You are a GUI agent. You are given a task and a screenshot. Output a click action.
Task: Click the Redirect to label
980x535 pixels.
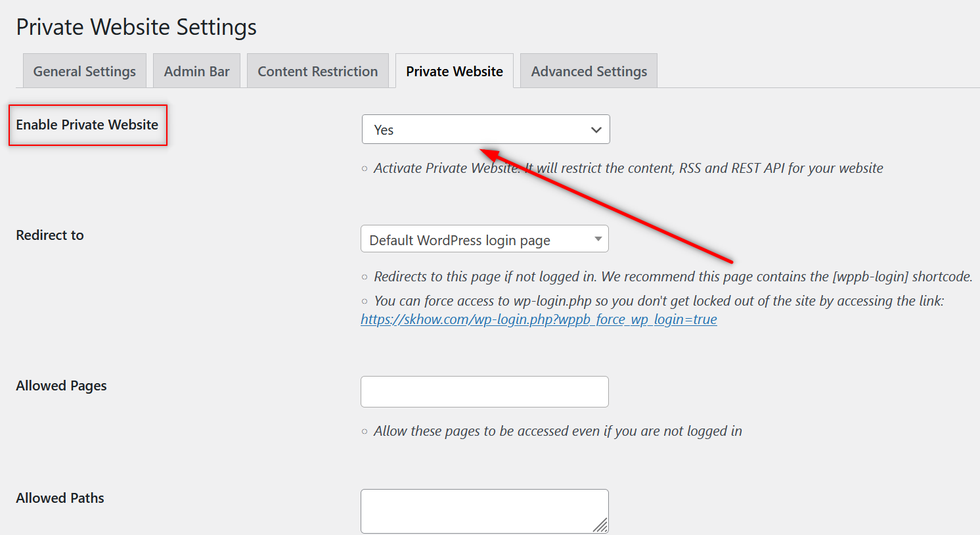click(50, 235)
